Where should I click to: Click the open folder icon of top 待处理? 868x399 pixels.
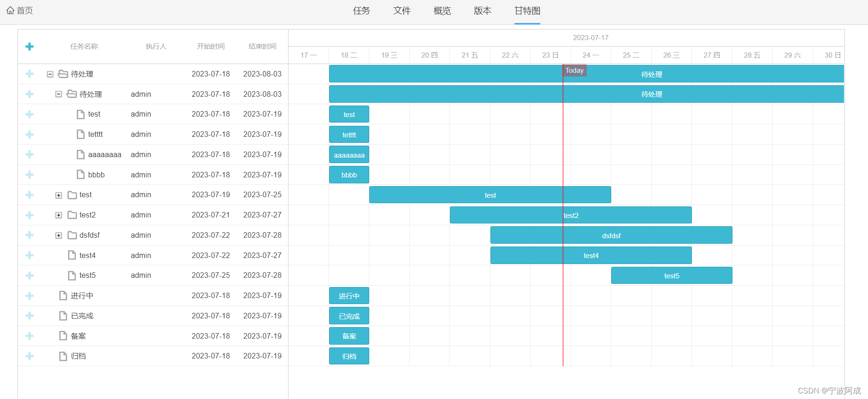click(63, 74)
